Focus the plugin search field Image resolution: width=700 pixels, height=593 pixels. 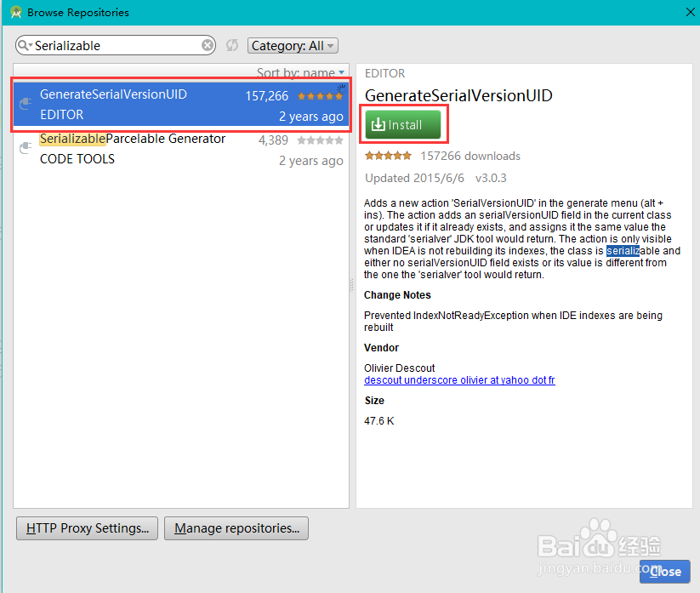[x=116, y=46]
